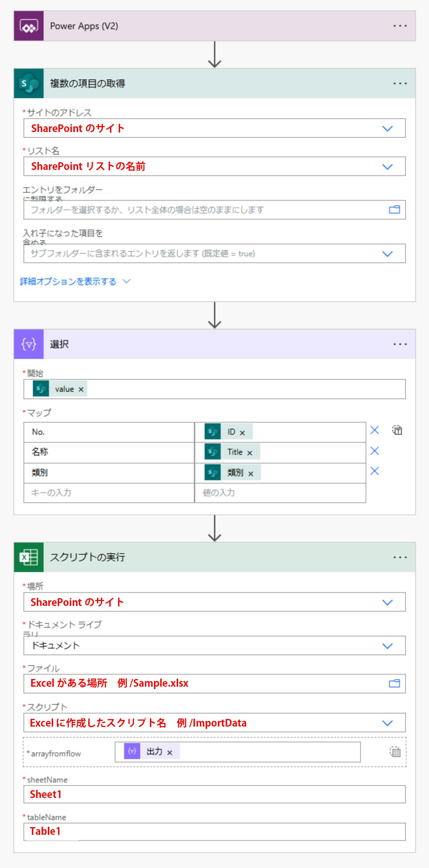Expand the スクリプト dropdown

(387, 723)
